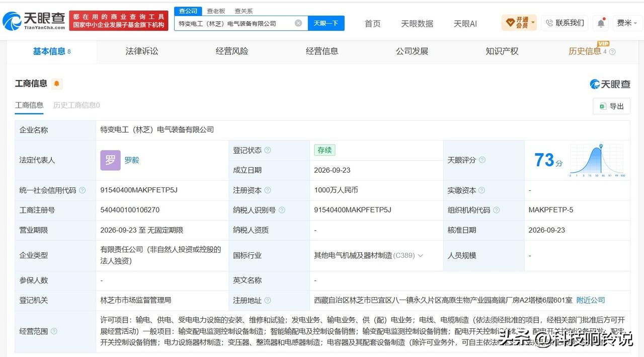The image size is (644, 357).
Task: Click the help icon beside 历史信息 tab
Action: pyautogui.click(x=612, y=52)
